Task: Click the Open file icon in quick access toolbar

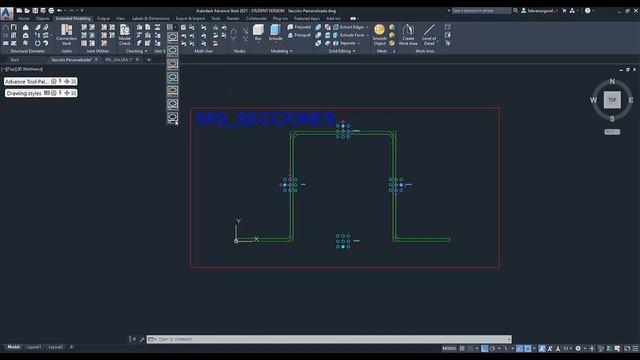Action: [27, 11]
